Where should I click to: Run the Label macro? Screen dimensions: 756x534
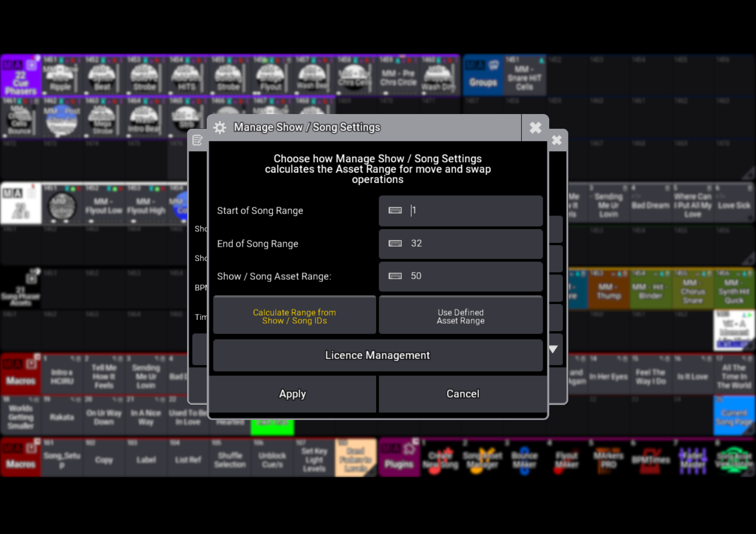click(146, 458)
